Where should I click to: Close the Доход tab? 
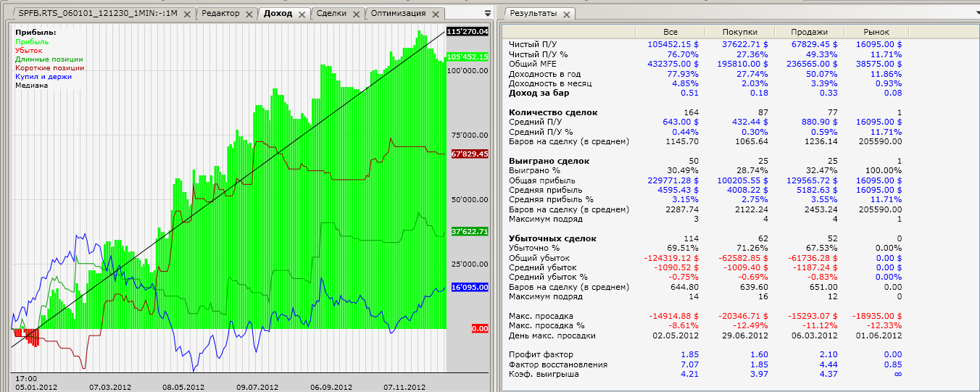(302, 14)
